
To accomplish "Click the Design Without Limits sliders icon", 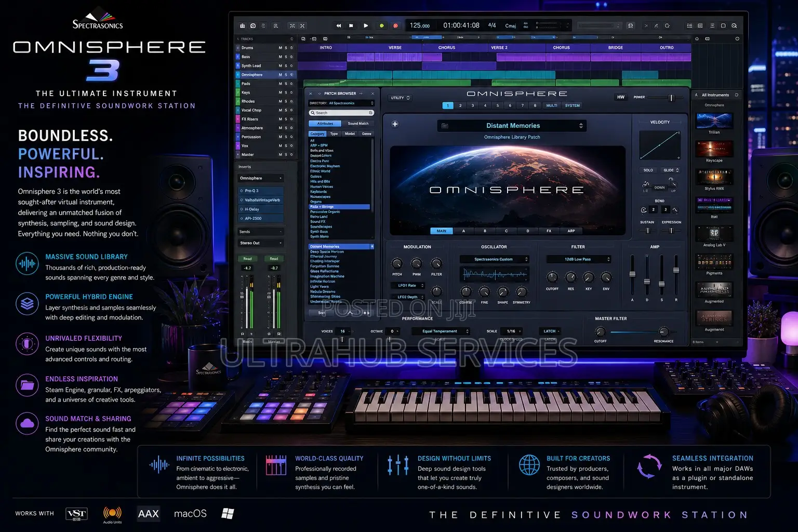I will pos(398,464).
